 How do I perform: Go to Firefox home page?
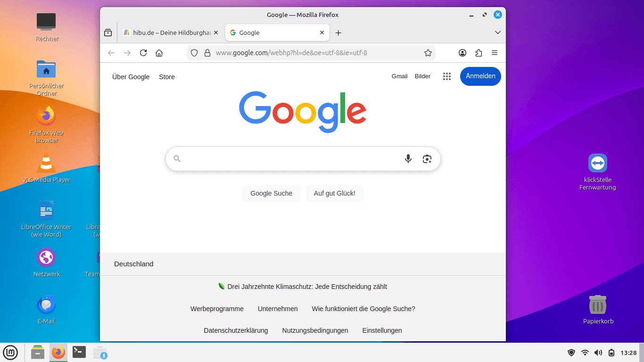point(159,53)
